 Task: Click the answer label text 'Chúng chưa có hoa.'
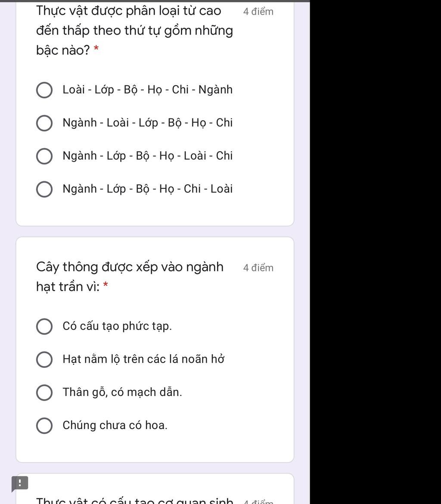(x=115, y=426)
